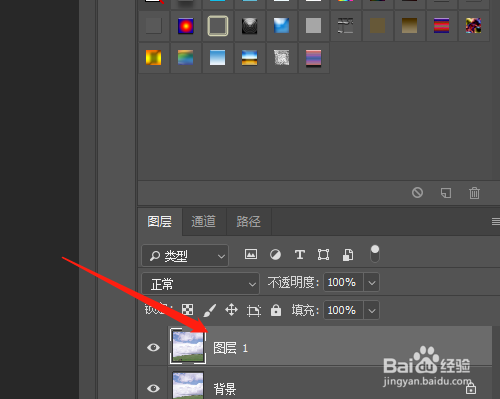500x399 pixels.
Task: Hide 图层 1 using its eye icon
Action: pos(153,347)
